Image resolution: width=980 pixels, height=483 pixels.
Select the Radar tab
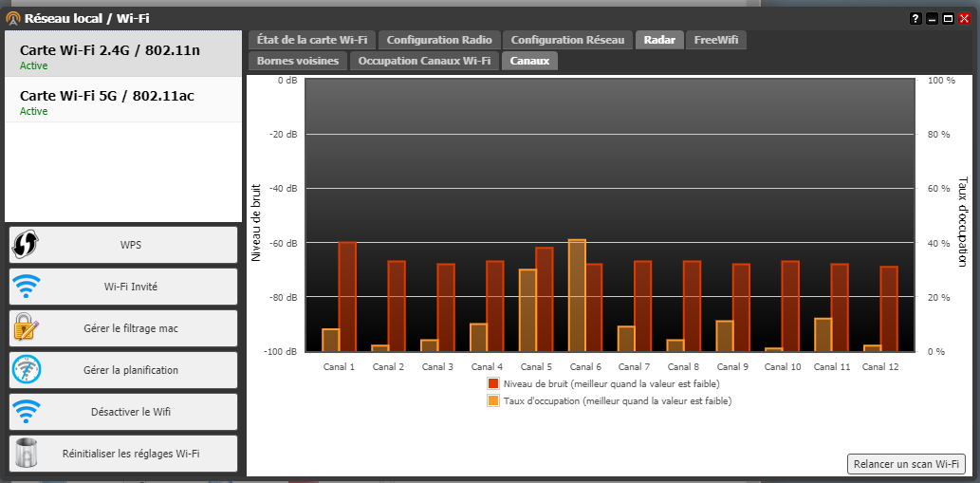tap(659, 40)
